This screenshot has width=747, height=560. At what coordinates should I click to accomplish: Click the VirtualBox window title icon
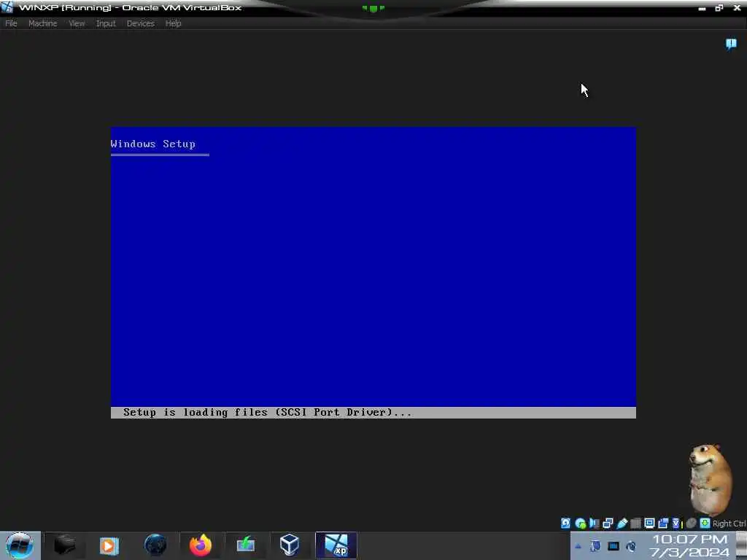tap(7, 7)
